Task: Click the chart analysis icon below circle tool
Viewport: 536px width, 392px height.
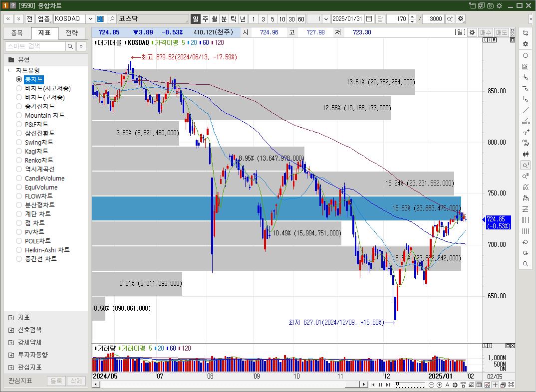Action: [526, 66]
